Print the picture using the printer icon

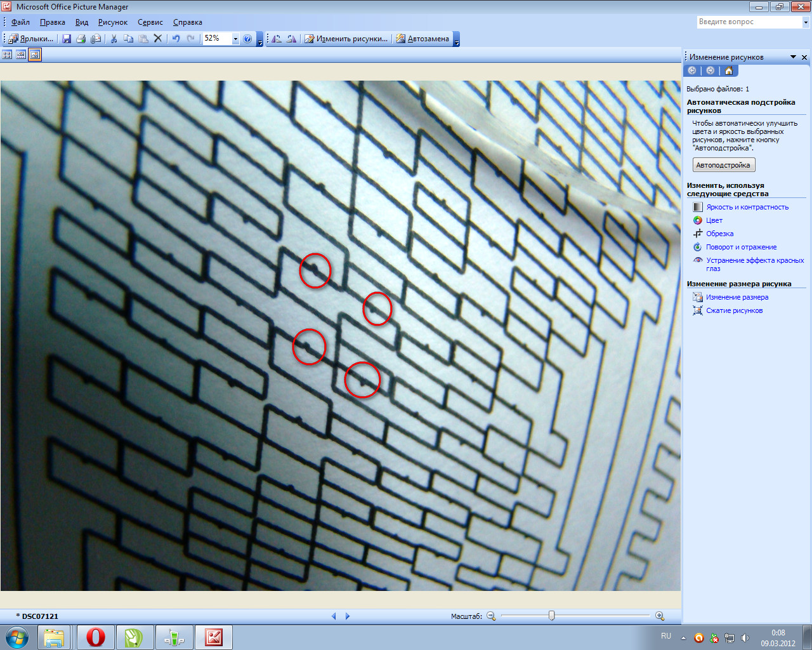[81, 39]
